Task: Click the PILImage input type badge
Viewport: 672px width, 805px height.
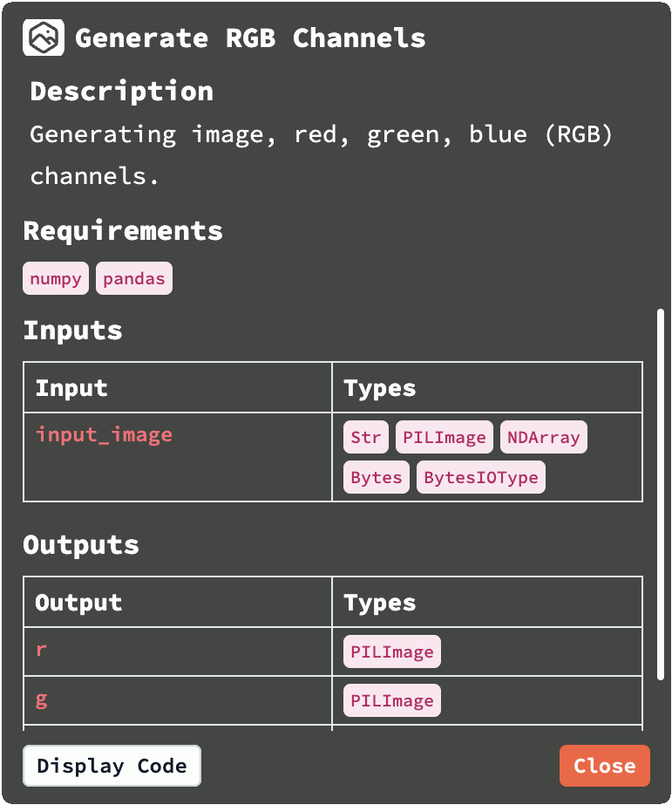Action: [445, 437]
